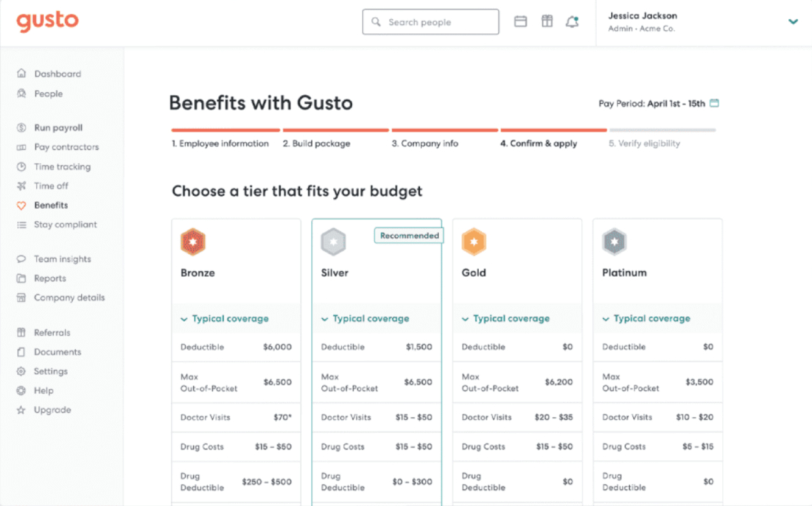Image resolution: width=812 pixels, height=506 pixels.
Task: Click the Search people input field
Action: [x=430, y=21]
